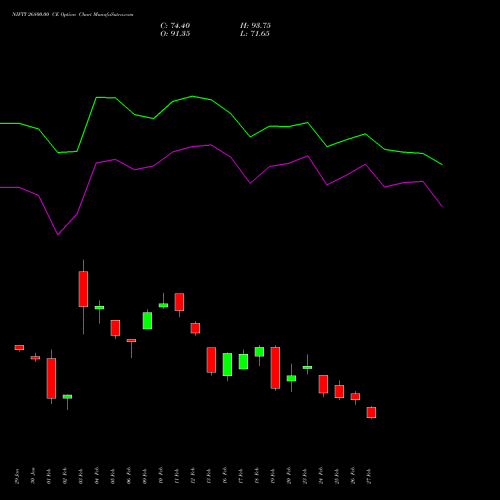Click the high value 'H: 93.75'
Image resolution: width=500 pixels, height=500 pixels.
255,26
